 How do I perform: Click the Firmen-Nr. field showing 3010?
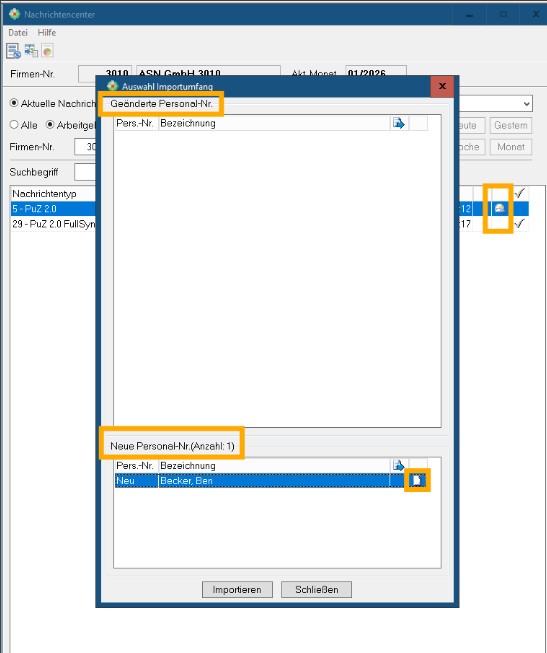pos(105,74)
